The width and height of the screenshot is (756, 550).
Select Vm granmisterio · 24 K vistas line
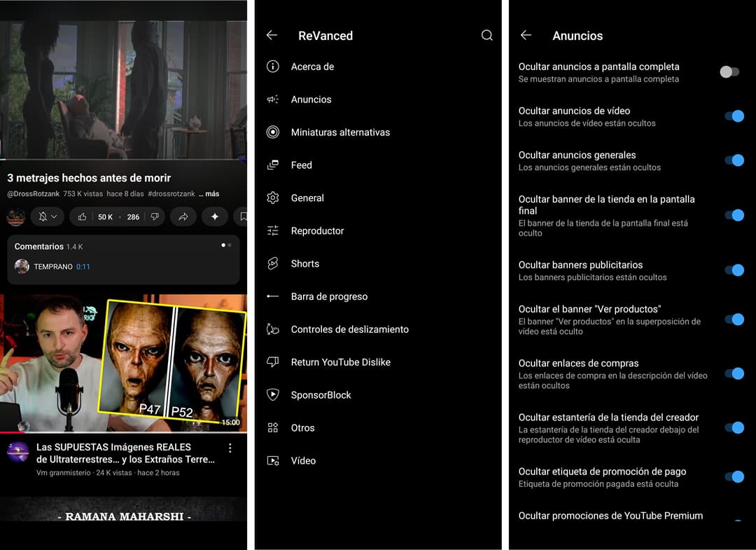coord(108,473)
